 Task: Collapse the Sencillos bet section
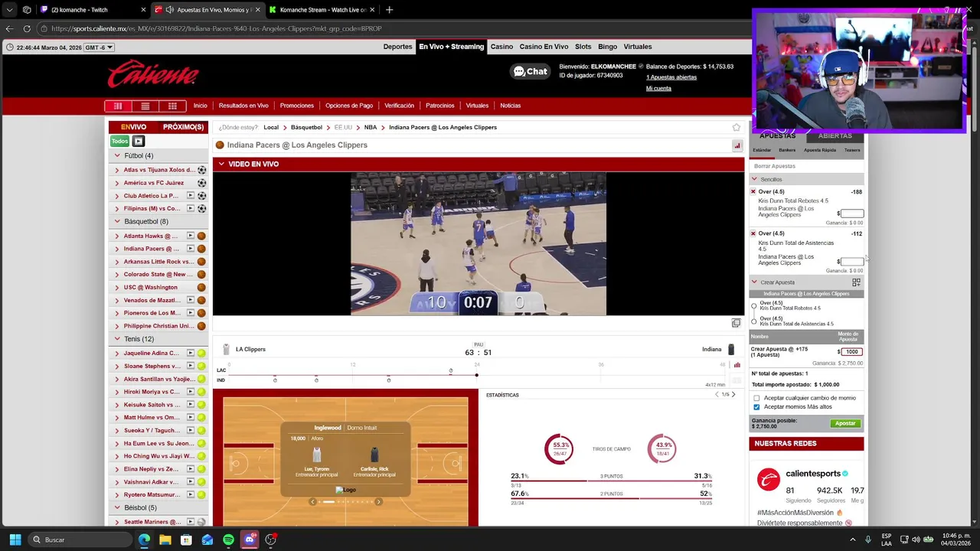tap(754, 179)
